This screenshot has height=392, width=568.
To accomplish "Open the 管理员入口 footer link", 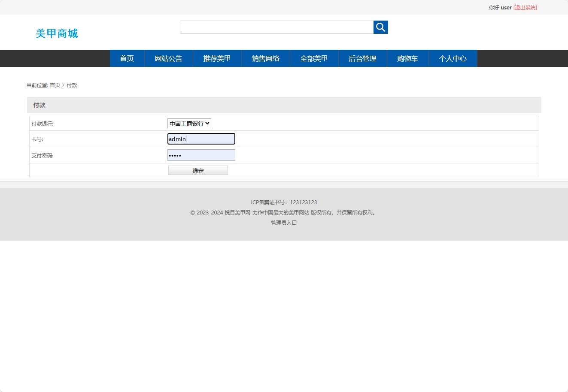I will click(x=284, y=223).
